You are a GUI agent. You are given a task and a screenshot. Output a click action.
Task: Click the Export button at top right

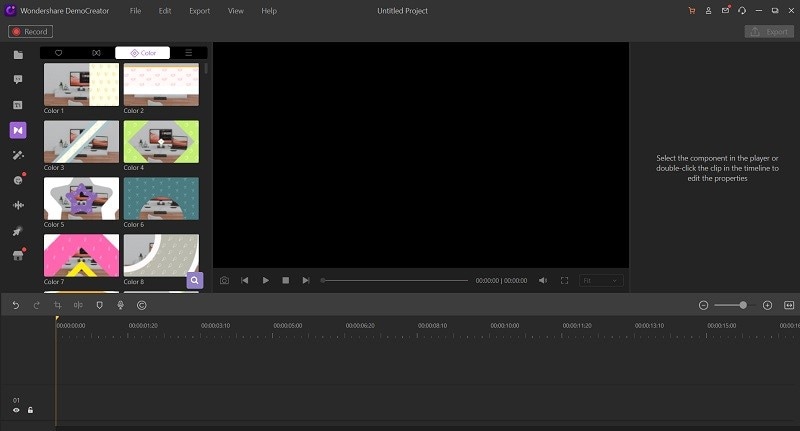tap(769, 32)
